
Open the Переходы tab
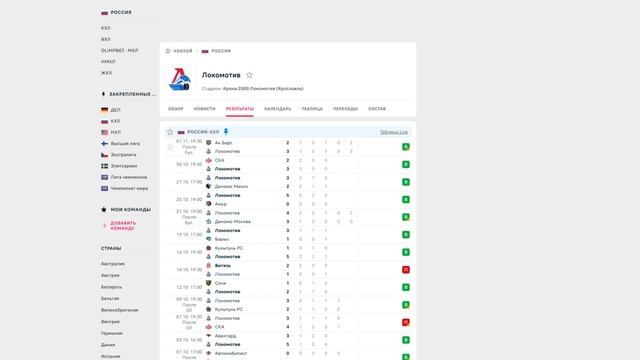(x=345, y=109)
